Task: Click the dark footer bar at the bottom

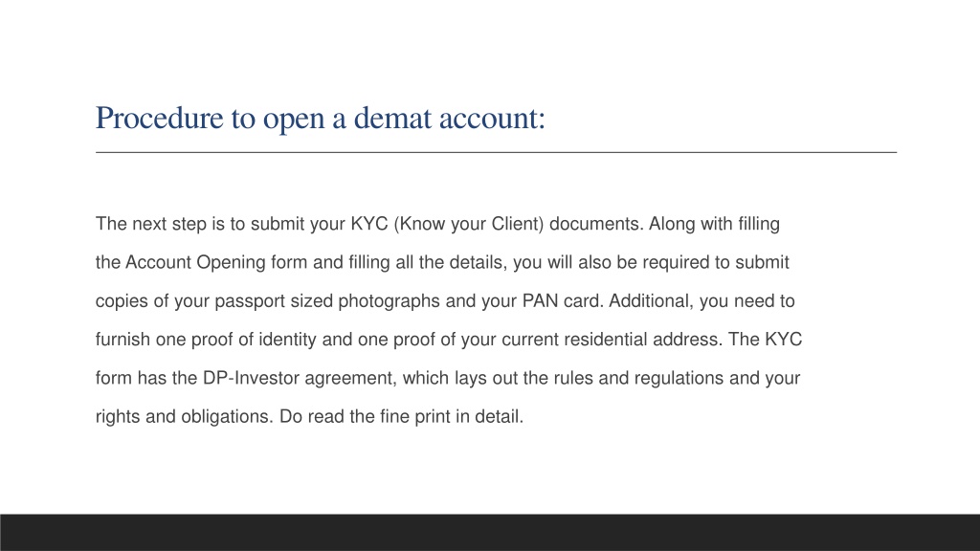Action: click(490, 532)
